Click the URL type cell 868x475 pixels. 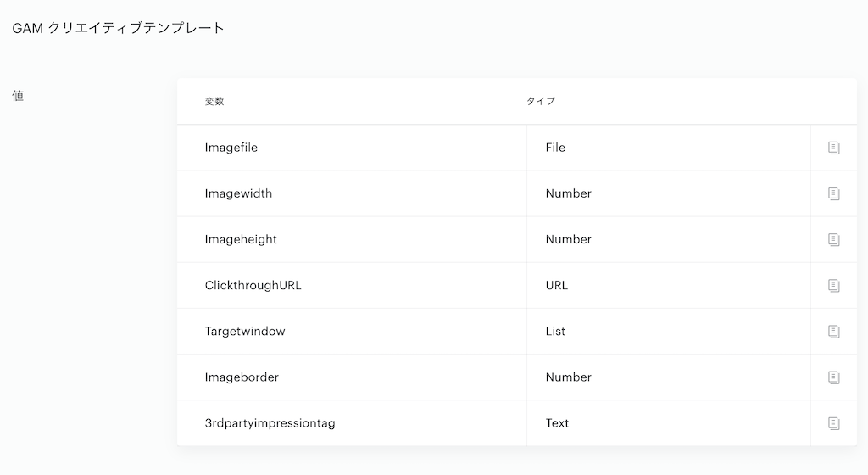click(x=669, y=285)
